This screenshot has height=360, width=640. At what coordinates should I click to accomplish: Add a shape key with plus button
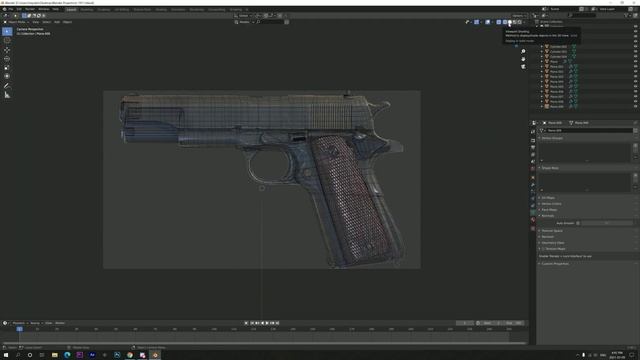[x=635, y=176]
